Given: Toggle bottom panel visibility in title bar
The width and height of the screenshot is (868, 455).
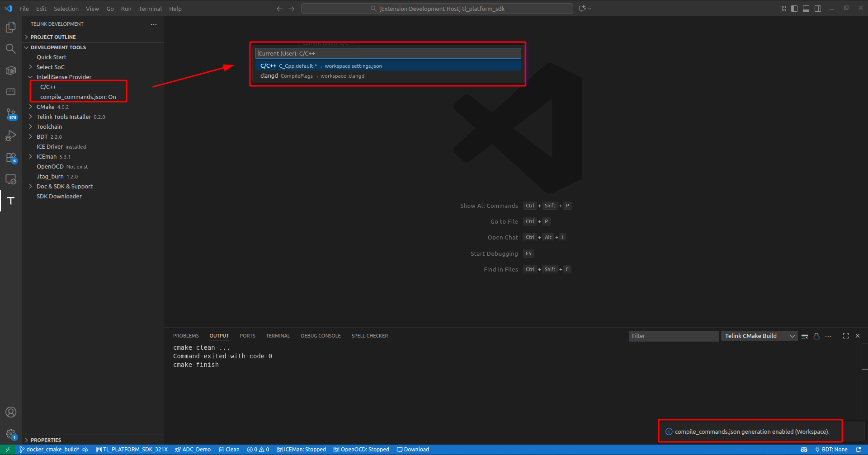Looking at the screenshot, I should (806, 9).
